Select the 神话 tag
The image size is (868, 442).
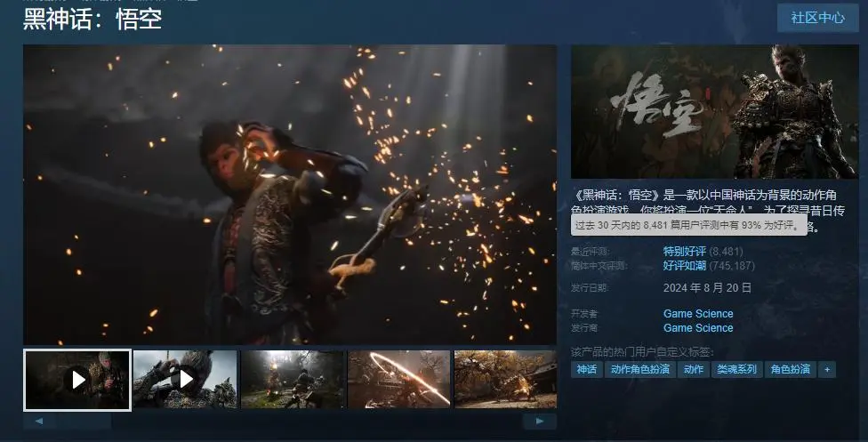coord(587,369)
